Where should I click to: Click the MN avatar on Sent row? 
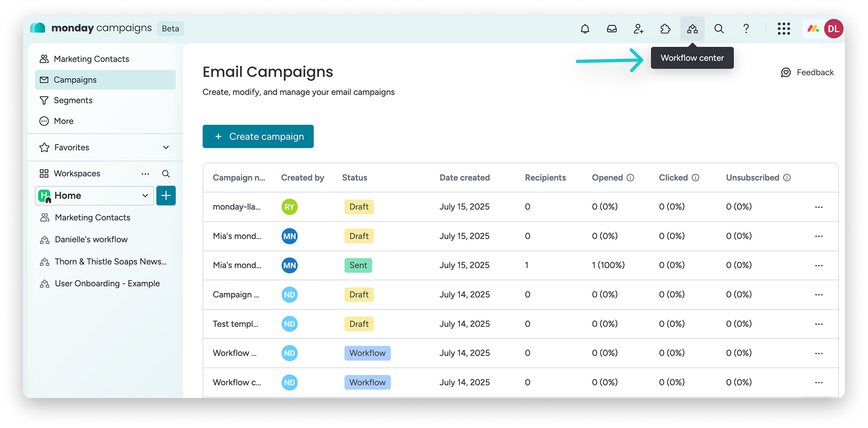289,265
